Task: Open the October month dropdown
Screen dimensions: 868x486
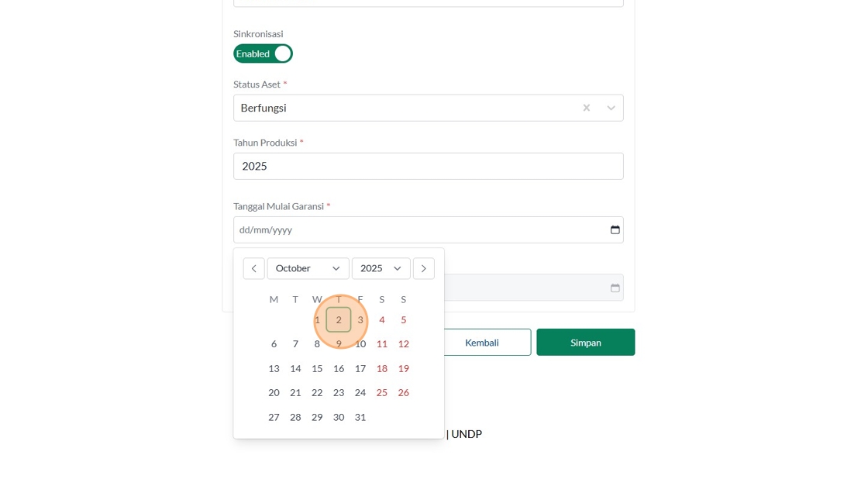Action: tap(308, 268)
